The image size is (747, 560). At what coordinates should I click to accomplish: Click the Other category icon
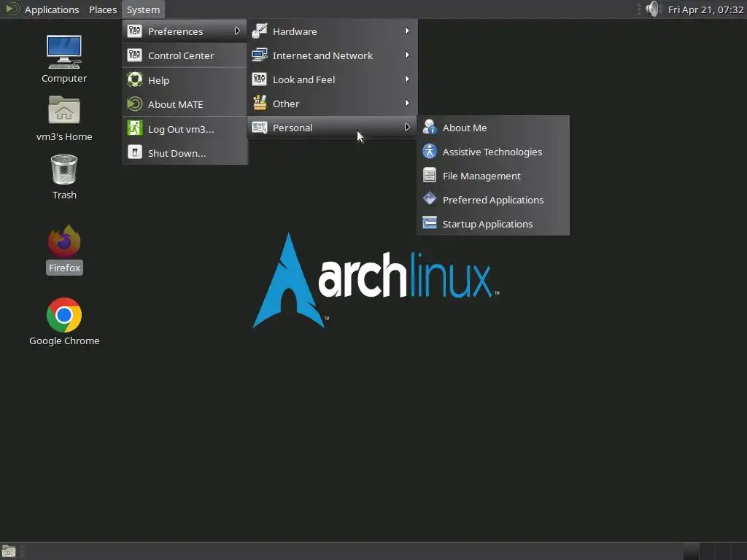[x=259, y=103]
